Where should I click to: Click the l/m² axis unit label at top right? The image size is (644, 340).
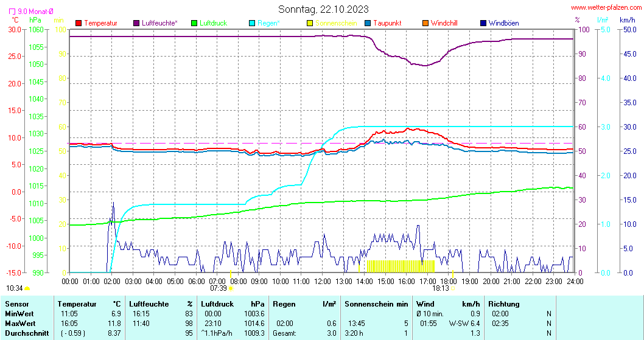point(603,19)
